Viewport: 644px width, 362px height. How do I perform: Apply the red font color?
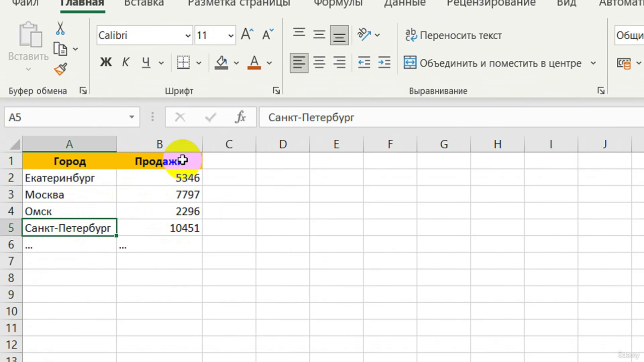point(254,63)
